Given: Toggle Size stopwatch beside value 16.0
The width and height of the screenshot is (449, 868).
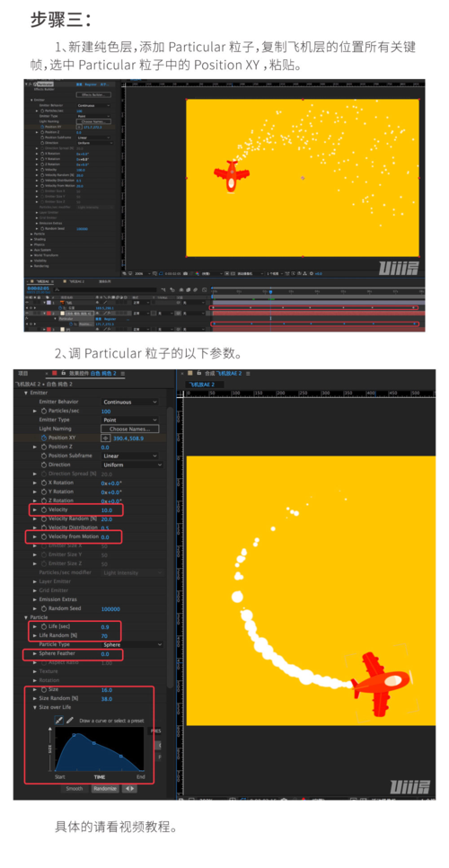Looking at the screenshot, I should tap(44, 690).
